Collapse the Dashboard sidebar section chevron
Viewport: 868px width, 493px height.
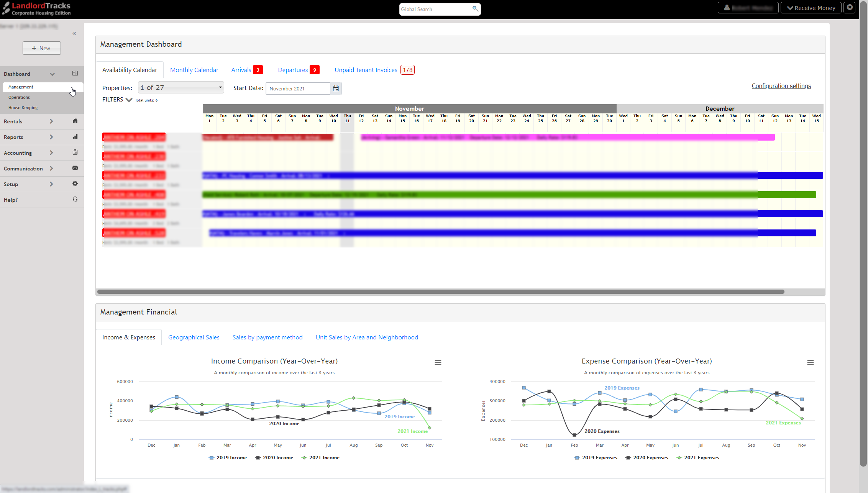point(53,74)
